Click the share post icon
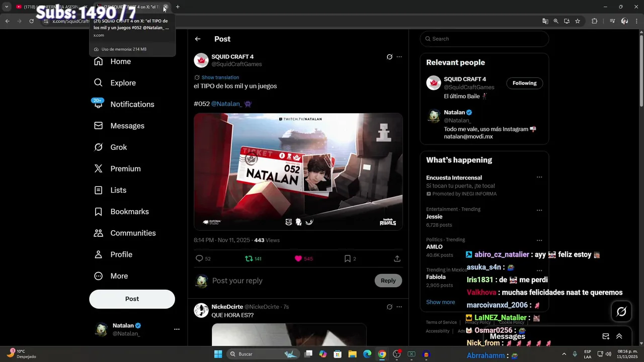The width and height of the screenshot is (644, 362). [x=397, y=258]
